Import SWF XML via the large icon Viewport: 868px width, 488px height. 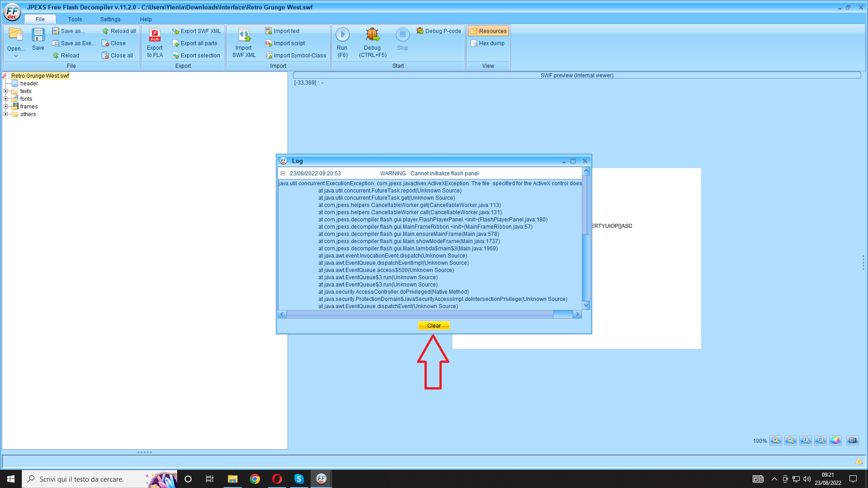244,43
